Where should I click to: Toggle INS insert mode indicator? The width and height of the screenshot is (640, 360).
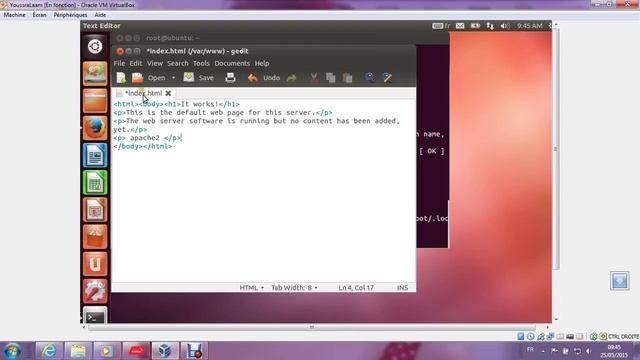click(402, 288)
